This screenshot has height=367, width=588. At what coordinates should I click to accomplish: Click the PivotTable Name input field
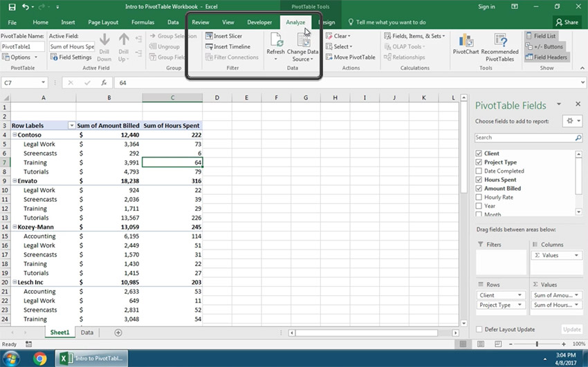click(23, 46)
